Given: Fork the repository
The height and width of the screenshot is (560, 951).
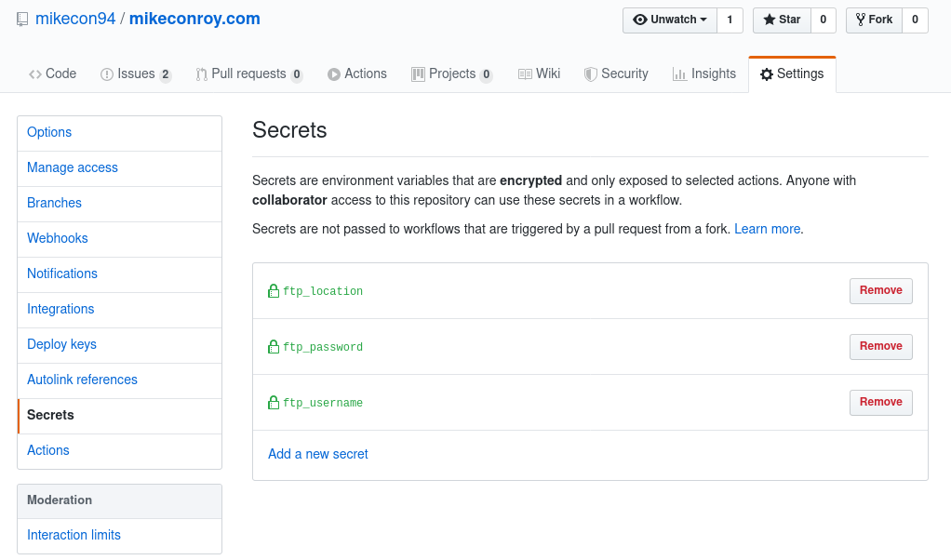Looking at the screenshot, I should [874, 20].
